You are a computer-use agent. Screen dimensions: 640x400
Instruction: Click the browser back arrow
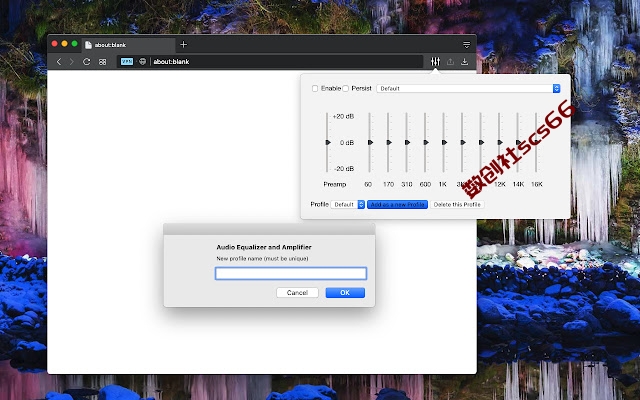[59, 62]
